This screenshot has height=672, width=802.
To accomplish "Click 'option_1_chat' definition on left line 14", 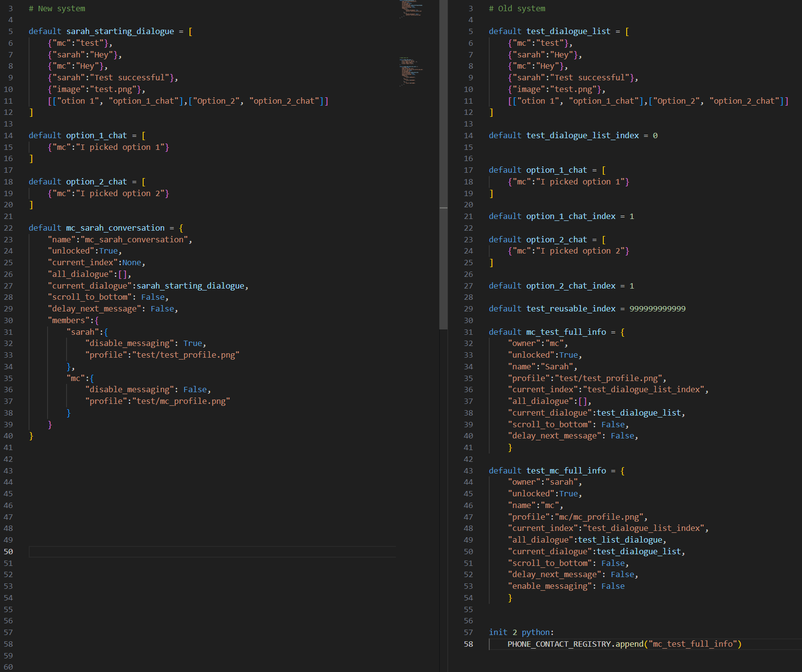I will click(x=96, y=135).
